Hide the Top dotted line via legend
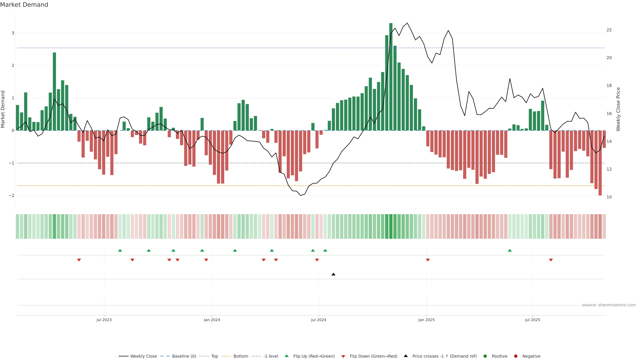 [x=214, y=356]
